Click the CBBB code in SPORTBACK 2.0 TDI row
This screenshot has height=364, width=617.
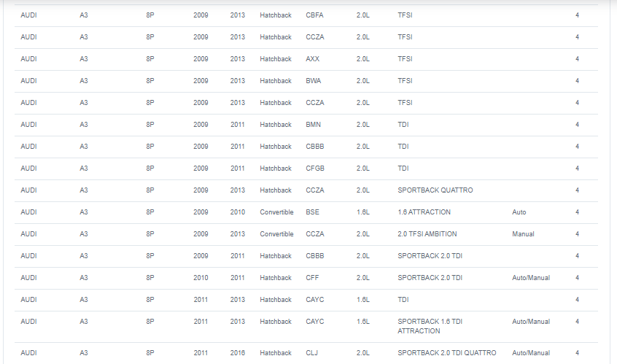coord(315,256)
